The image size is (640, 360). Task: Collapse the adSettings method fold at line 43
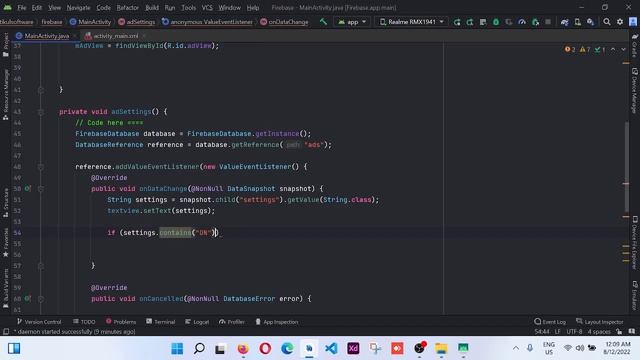tap(41, 111)
